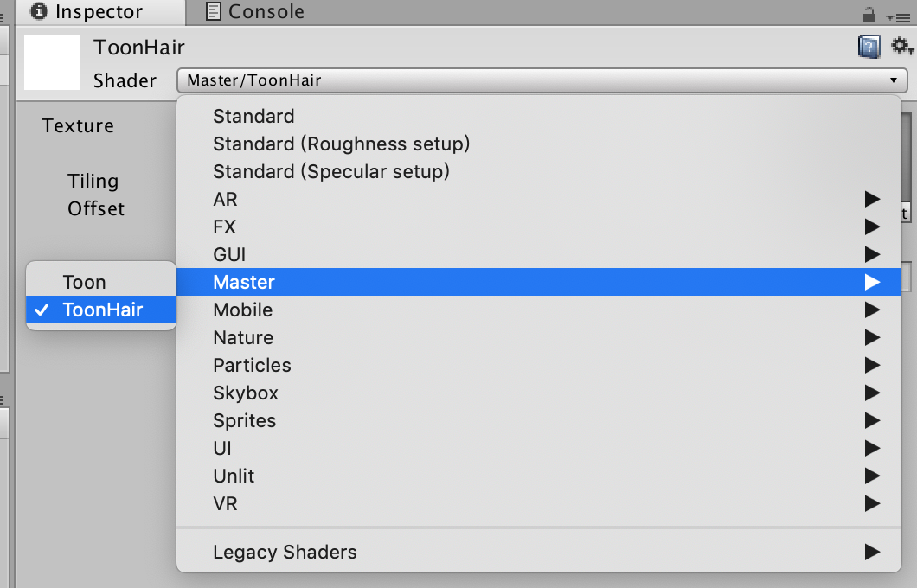Click the white material preview swatch
Image resolution: width=917 pixels, height=588 pixels.
pyautogui.click(x=52, y=62)
